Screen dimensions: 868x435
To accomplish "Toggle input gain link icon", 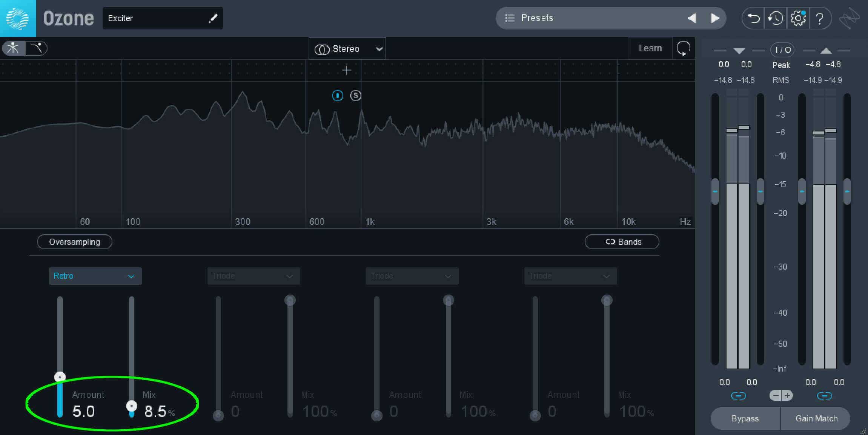I will click(738, 395).
